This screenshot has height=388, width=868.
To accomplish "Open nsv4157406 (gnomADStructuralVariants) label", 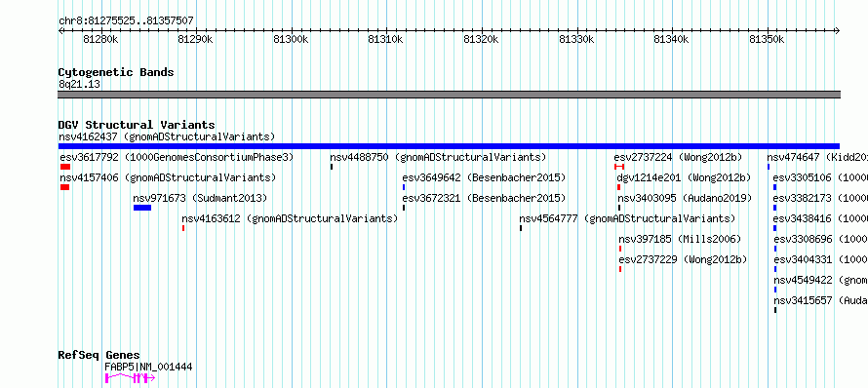I will 168,177.
